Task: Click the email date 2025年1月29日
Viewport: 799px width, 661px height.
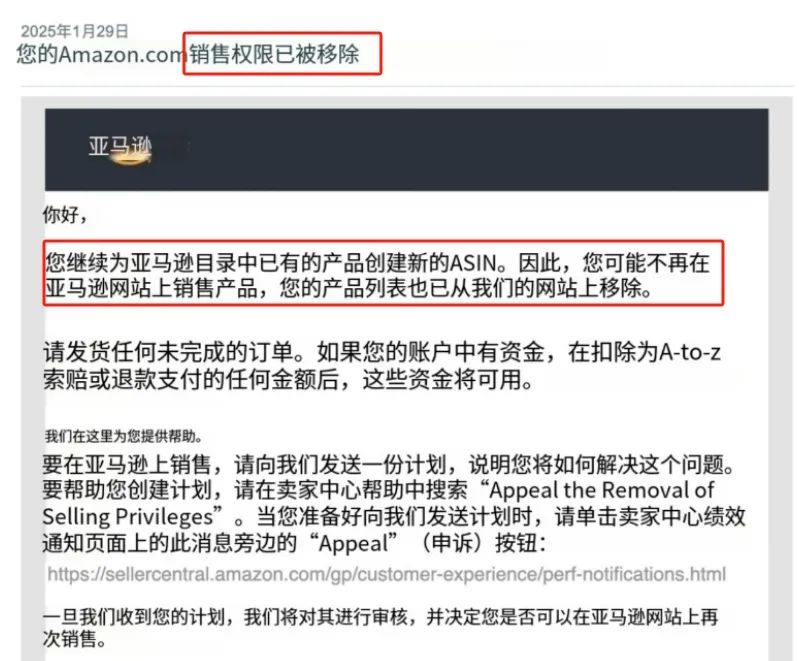Action: pos(74,31)
